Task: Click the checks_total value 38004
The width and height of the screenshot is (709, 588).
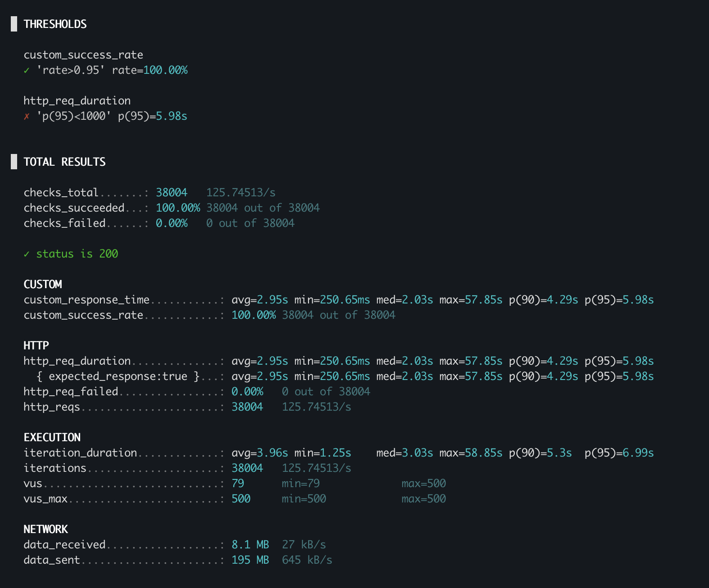Action: click(171, 193)
